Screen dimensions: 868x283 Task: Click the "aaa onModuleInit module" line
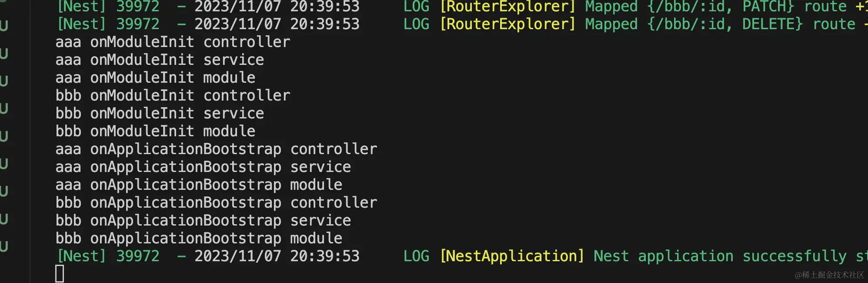[155, 78]
